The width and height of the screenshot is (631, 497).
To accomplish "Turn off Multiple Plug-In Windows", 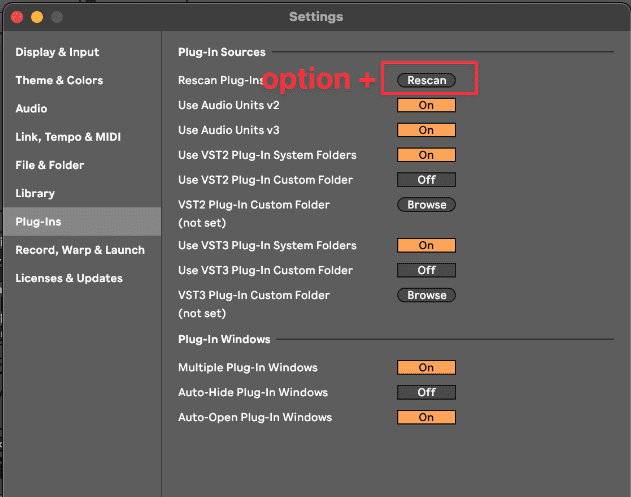I will point(426,367).
